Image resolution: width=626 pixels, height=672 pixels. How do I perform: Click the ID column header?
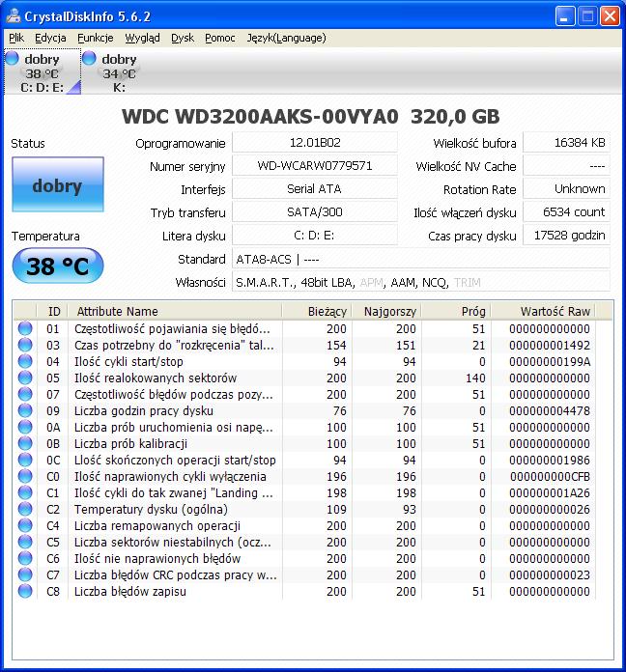(x=52, y=311)
